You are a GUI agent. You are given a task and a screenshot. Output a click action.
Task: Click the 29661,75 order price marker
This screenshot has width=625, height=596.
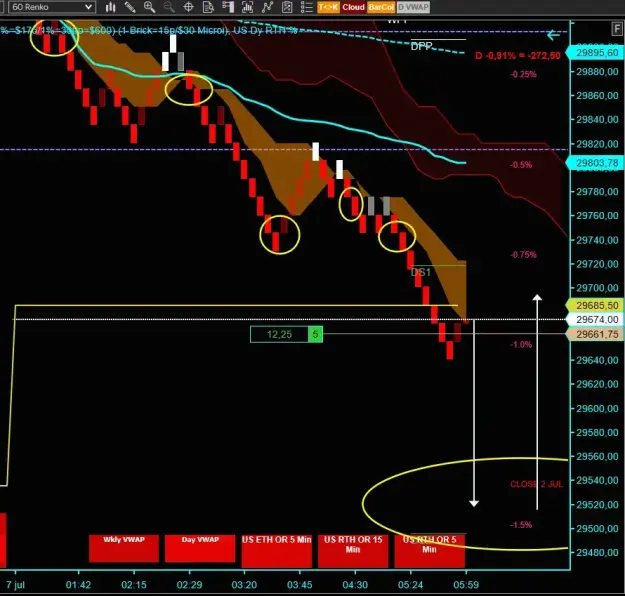point(595,334)
